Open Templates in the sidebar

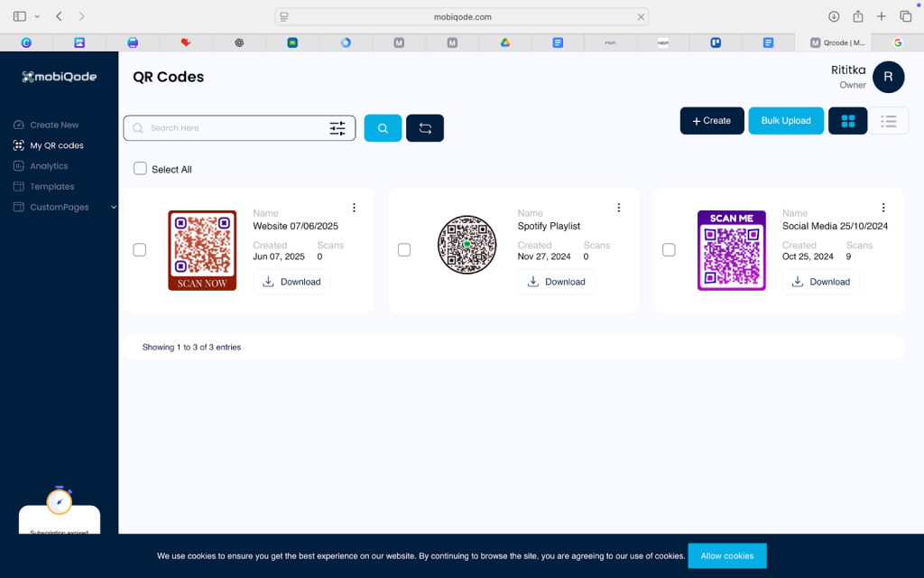pyautogui.click(x=51, y=187)
